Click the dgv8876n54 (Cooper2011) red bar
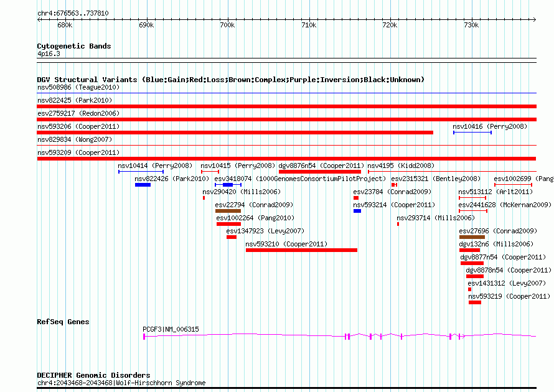554x392 pixels. (320, 172)
